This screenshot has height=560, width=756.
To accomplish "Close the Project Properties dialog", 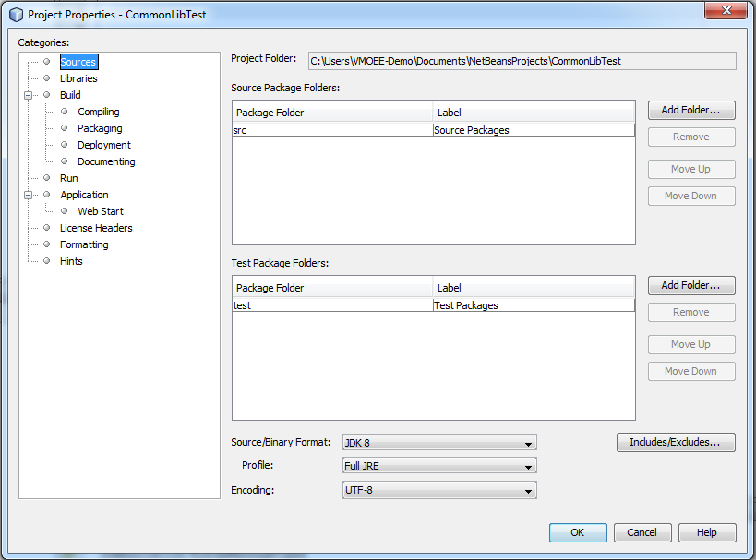I will click(x=726, y=10).
